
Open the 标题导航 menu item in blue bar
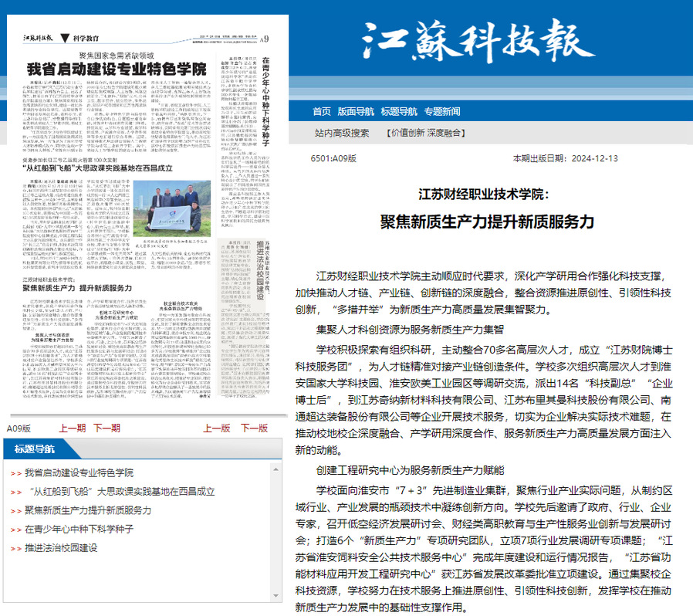(399, 111)
